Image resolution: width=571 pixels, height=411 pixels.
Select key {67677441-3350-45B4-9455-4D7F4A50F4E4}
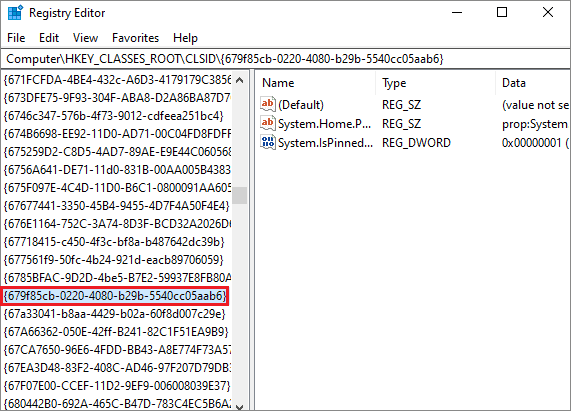pos(117,206)
